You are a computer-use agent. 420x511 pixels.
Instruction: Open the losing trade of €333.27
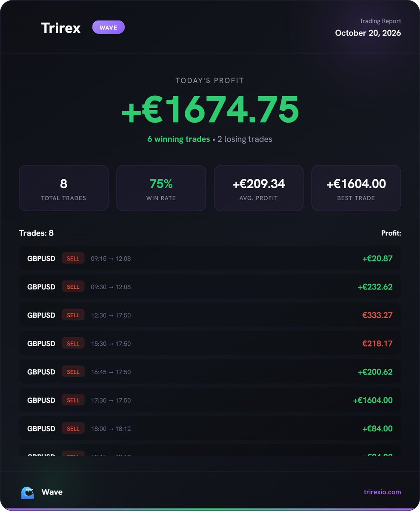[210, 315]
